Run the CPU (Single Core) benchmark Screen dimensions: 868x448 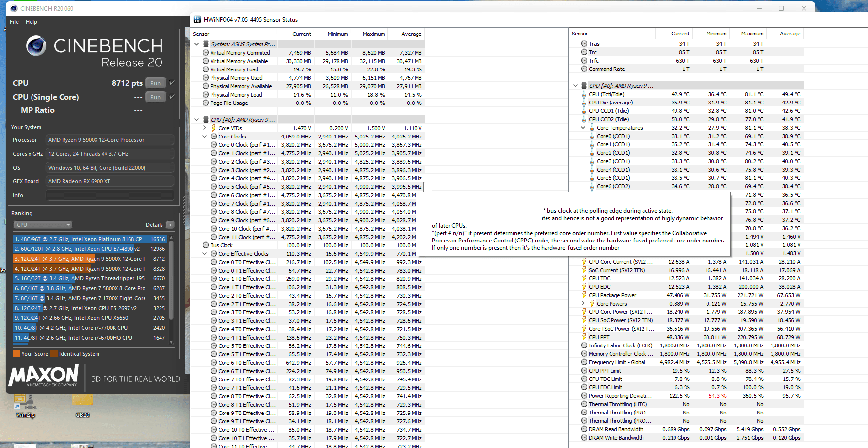click(155, 97)
